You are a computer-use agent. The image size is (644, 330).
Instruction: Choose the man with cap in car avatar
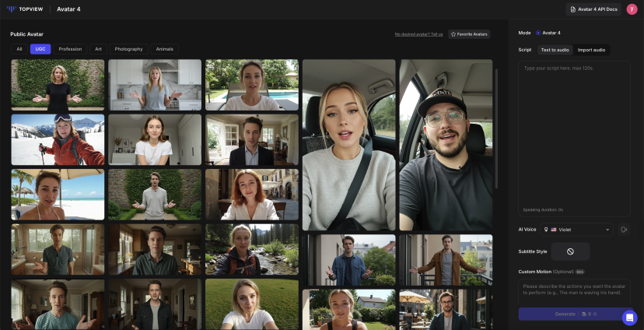[x=446, y=145]
